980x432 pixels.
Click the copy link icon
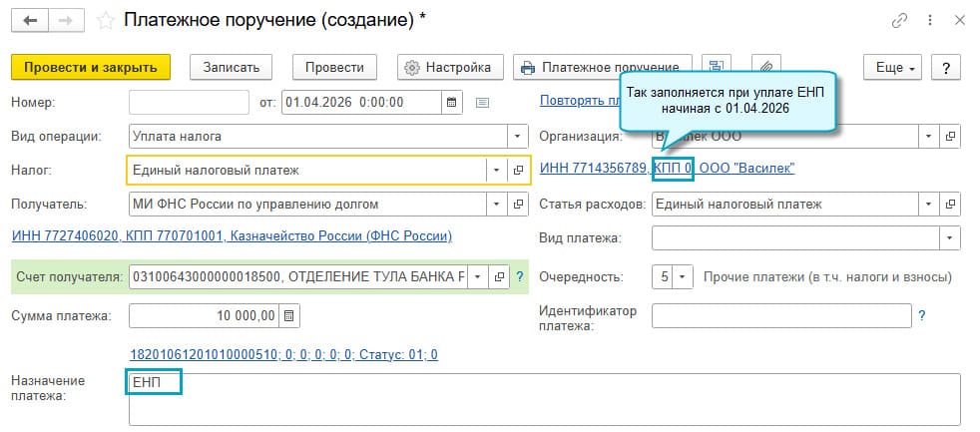point(901,20)
